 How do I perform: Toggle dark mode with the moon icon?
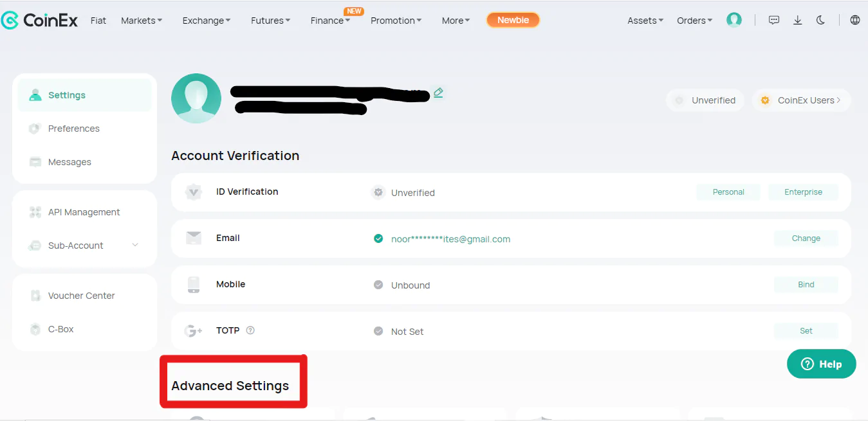pyautogui.click(x=820, y=20)
